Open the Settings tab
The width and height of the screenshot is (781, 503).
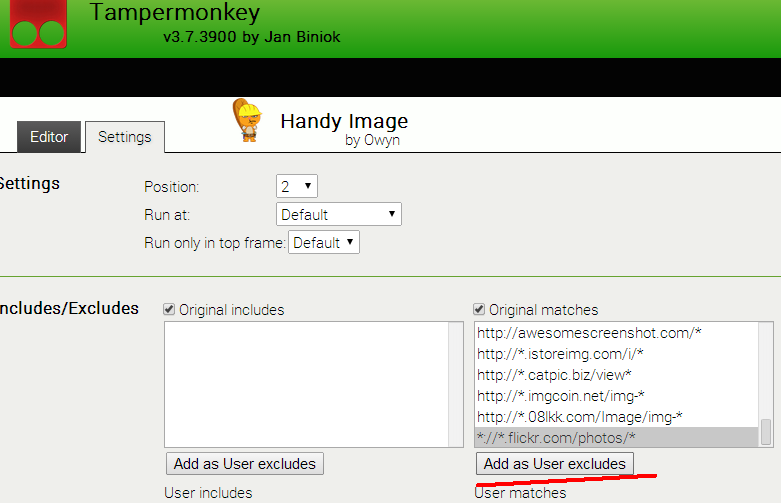[125, 137]
